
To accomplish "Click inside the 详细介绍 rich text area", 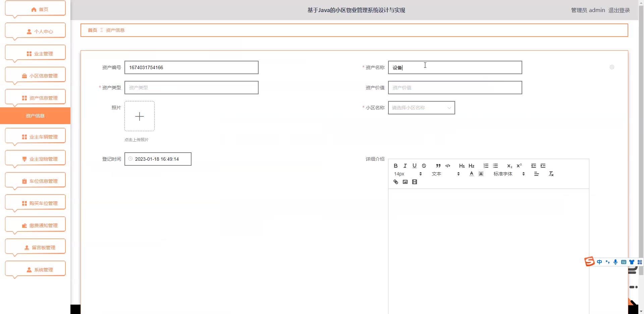I will (x=489, y=251).
